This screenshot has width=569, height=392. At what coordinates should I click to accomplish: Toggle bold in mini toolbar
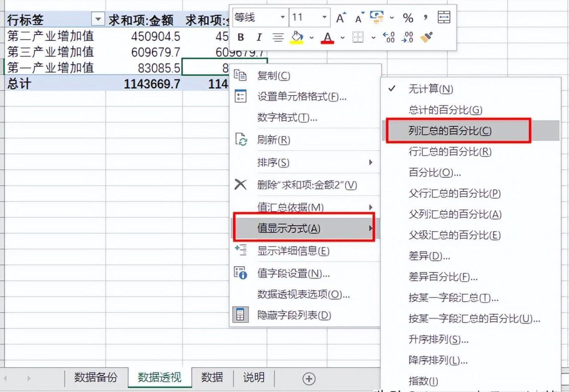click(241, 37)
